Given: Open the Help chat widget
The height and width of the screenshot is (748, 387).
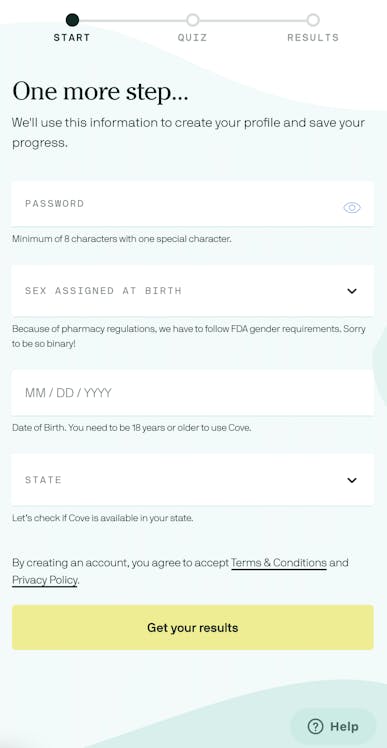Looking at the screenshot, I should coord(334,727).
